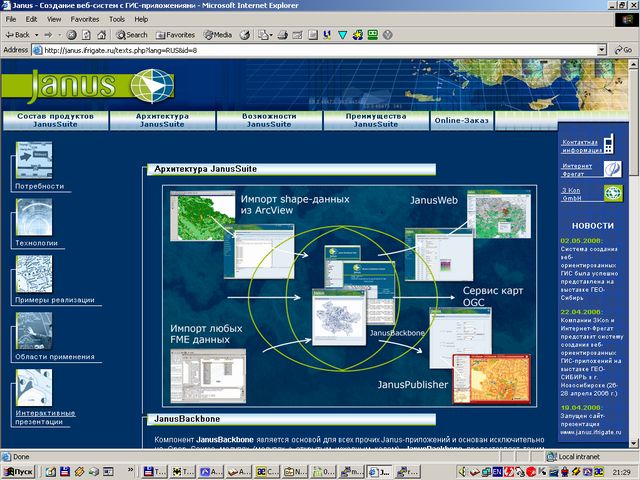Screen dimensions: 640x480
Task: Click the Технологии thumbnail image
Action: click(x=34, y=217)
